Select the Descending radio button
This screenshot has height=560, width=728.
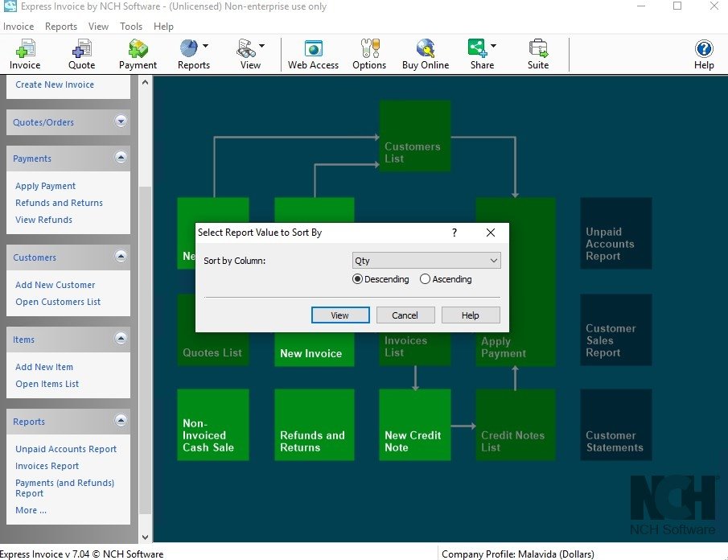(x=357, y=279)
